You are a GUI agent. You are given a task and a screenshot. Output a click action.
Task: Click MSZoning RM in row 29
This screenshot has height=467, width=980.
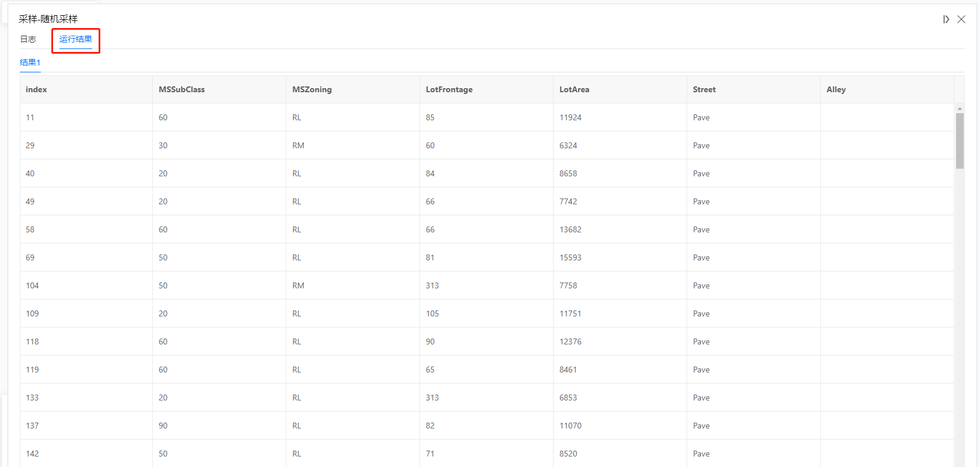pyautogui.click(x=298, y=145)
